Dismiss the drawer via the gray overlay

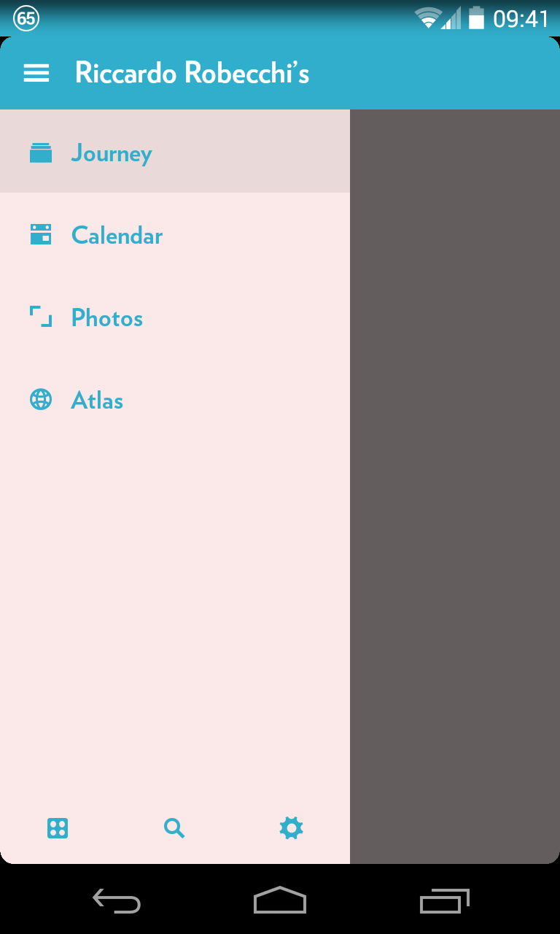pyautogui.click(x=455, y=487)
